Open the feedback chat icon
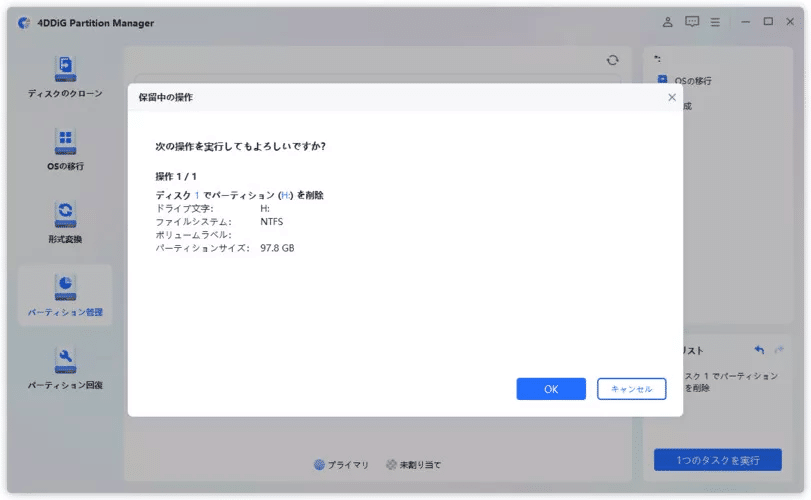The height and width of the screenshot is (500, 811). (692, 22)
